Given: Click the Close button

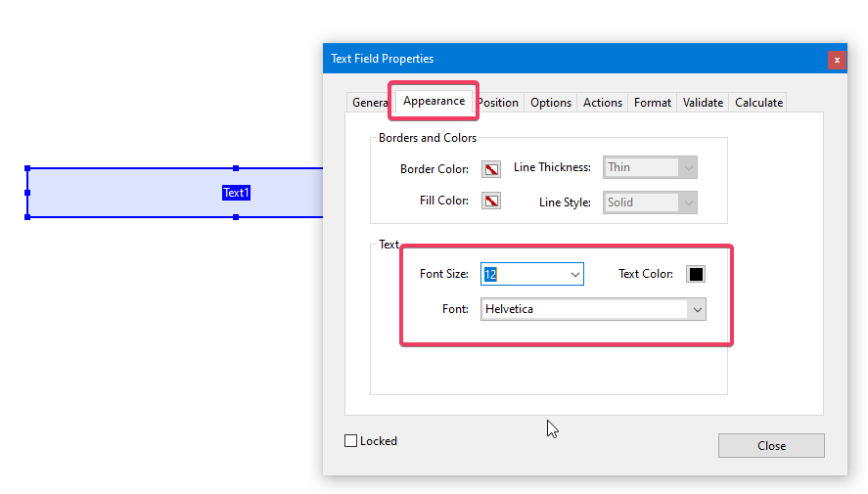Looking at the screenshot, I should pos(771,446).
